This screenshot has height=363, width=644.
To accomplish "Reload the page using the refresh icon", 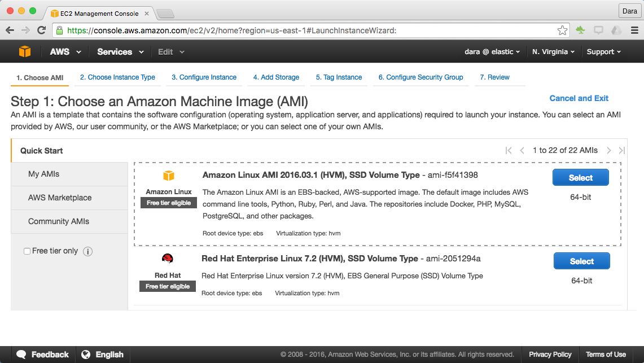I will tap(41, 30).
